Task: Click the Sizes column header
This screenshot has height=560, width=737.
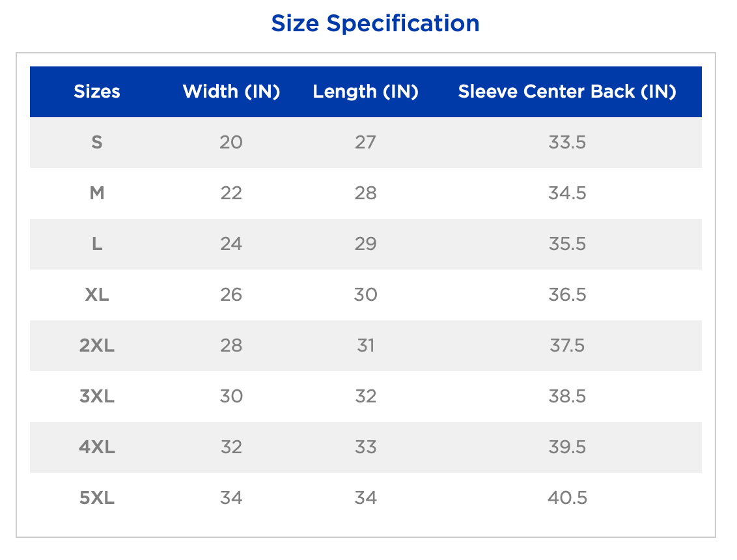Action: tap(97, 92)
